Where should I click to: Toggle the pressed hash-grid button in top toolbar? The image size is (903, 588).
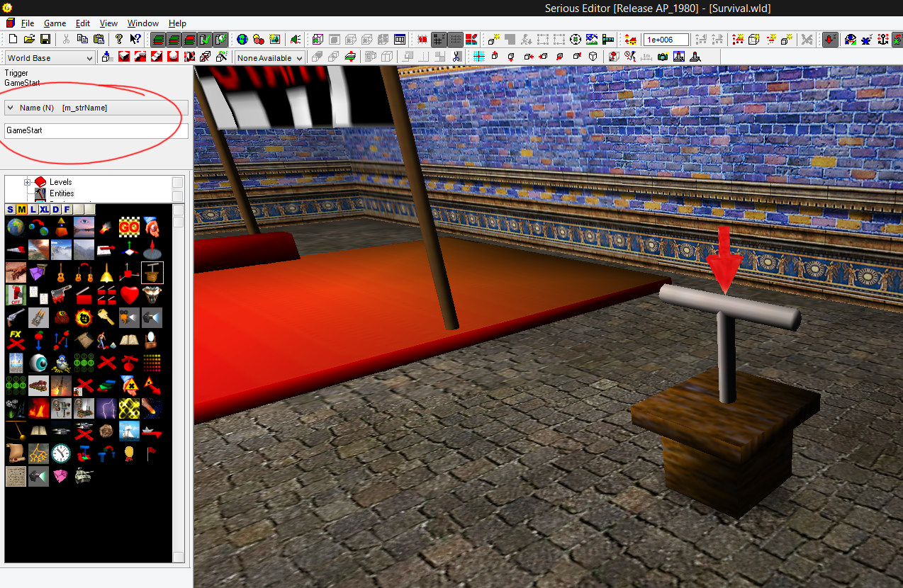pyautogui.click(x=439, y=40)
